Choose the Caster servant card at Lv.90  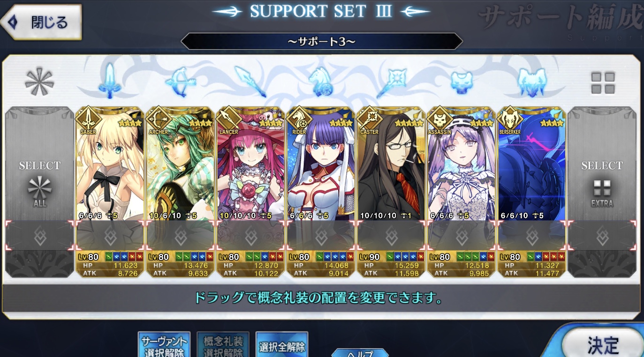click(x=391, y=192)
